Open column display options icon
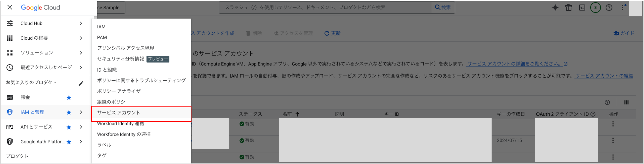This screenshot has height=164, width=644. pyautogui.click(x=626, y=102)
